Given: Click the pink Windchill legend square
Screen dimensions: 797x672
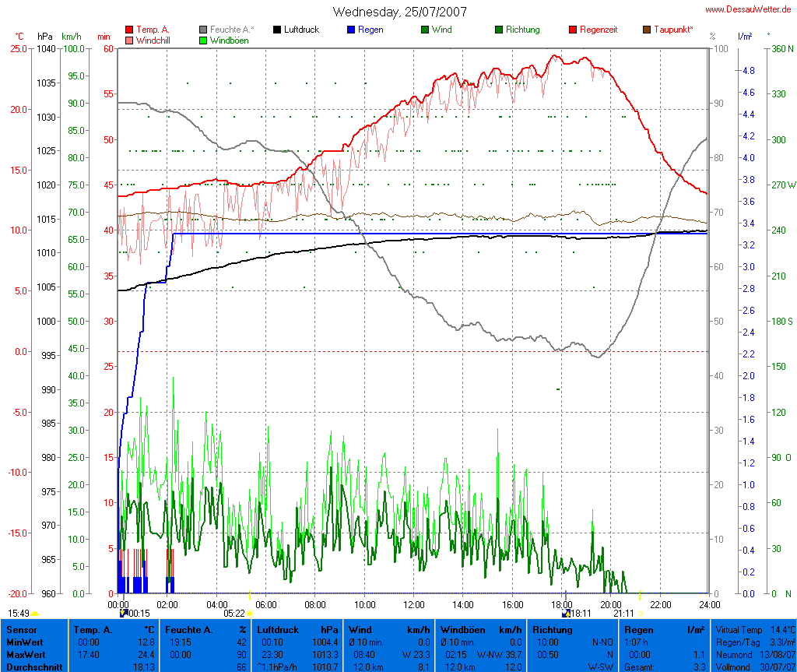Looking at the screenshot, I should pos(129,40).
